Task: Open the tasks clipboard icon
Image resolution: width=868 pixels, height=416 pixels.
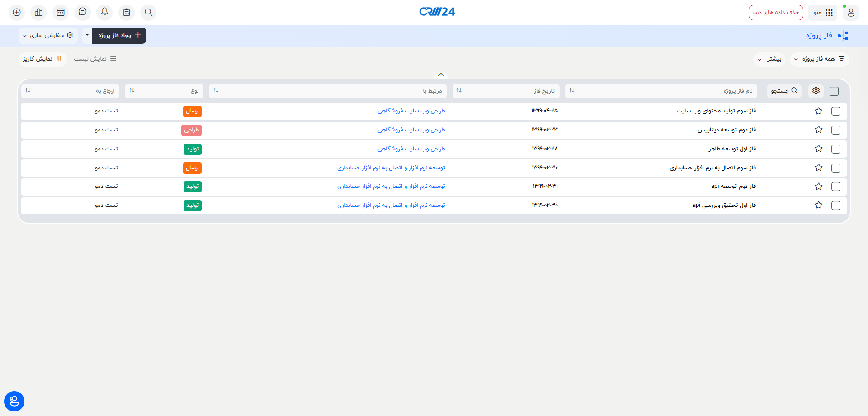Action: [127, 12]
